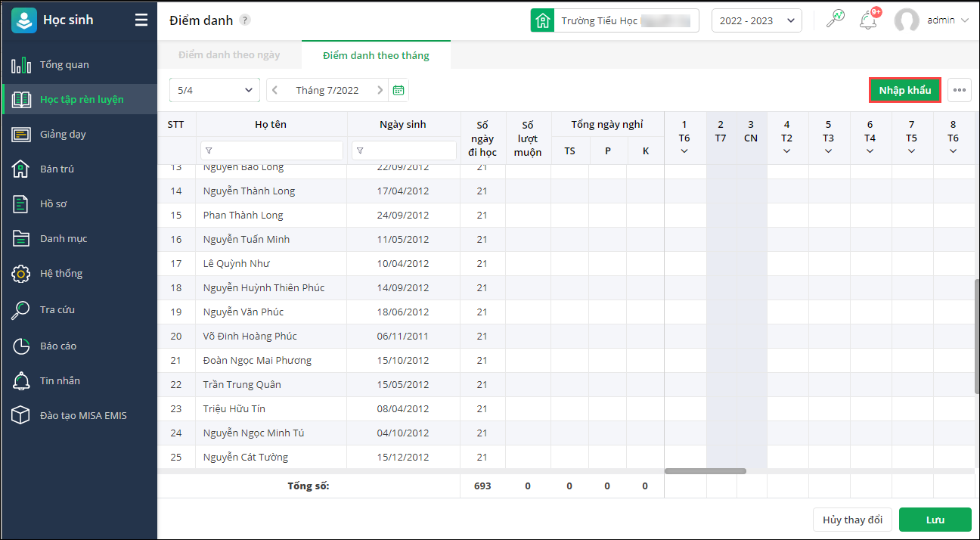
Task: Open the calendar month picker icon
Action: click(x=399, y=90)
